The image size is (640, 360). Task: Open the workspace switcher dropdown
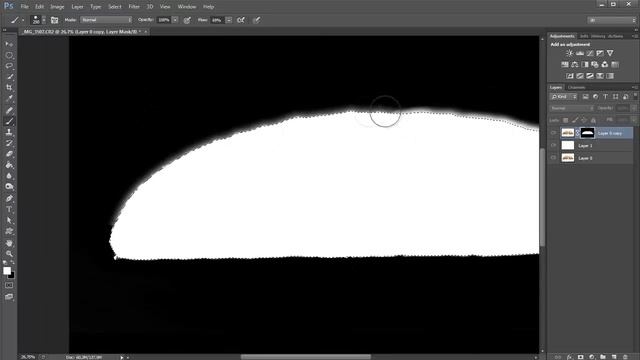pyautogui.click(x=612, y=20)
